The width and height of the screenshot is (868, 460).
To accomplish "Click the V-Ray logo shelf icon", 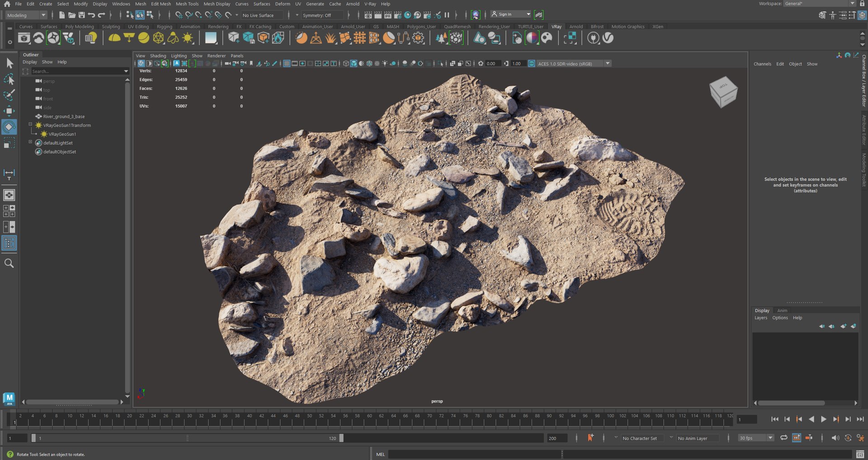I will pos(608,38).
